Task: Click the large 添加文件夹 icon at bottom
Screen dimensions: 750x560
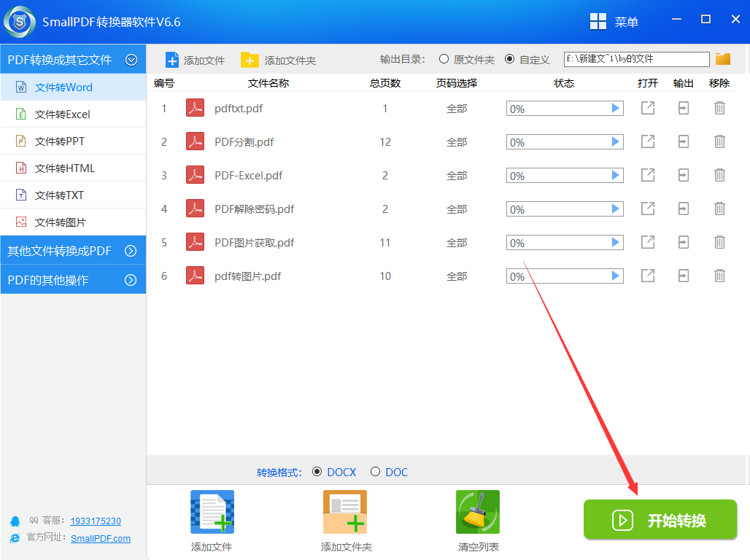Action: click(x=345, y=512)
